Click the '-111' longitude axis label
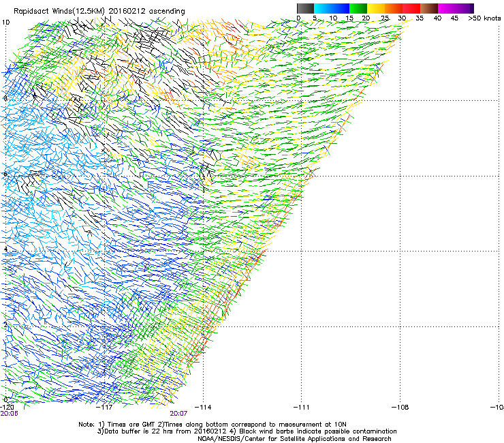The image size is (504, 443). tap(302, 408)
